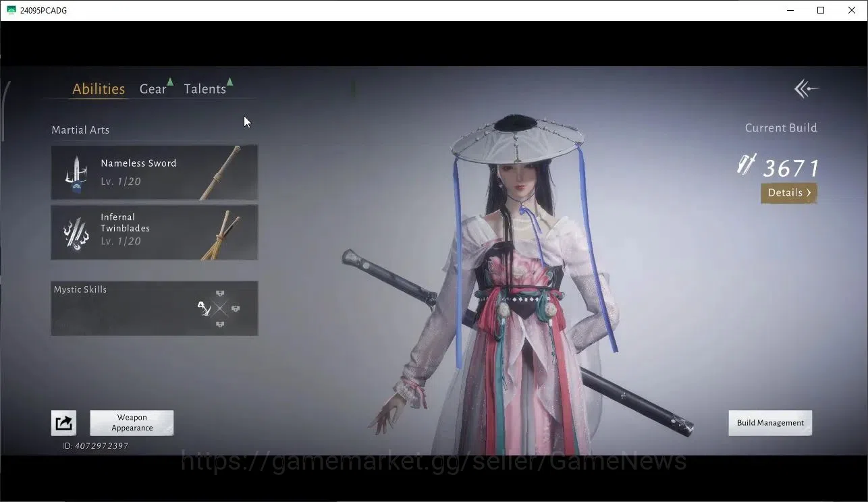The image size is (868, 502).
Task: Click the Nameless Sword weapon type icon
Action: pyautogui.click(x=76, y=174)
